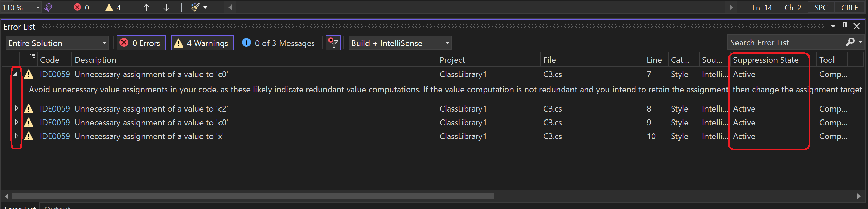The width and height of the screenshot is (868, 209).
Task: Toggle the 0 Errors filter button
Action: tap(141, 43)
